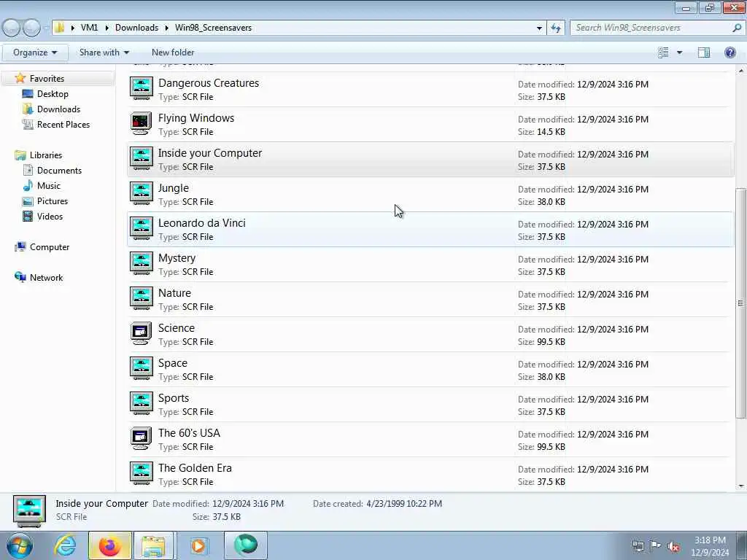Click the Dangerous Creatures screensaver icon

pyautogui.click(x=142, y=88)
